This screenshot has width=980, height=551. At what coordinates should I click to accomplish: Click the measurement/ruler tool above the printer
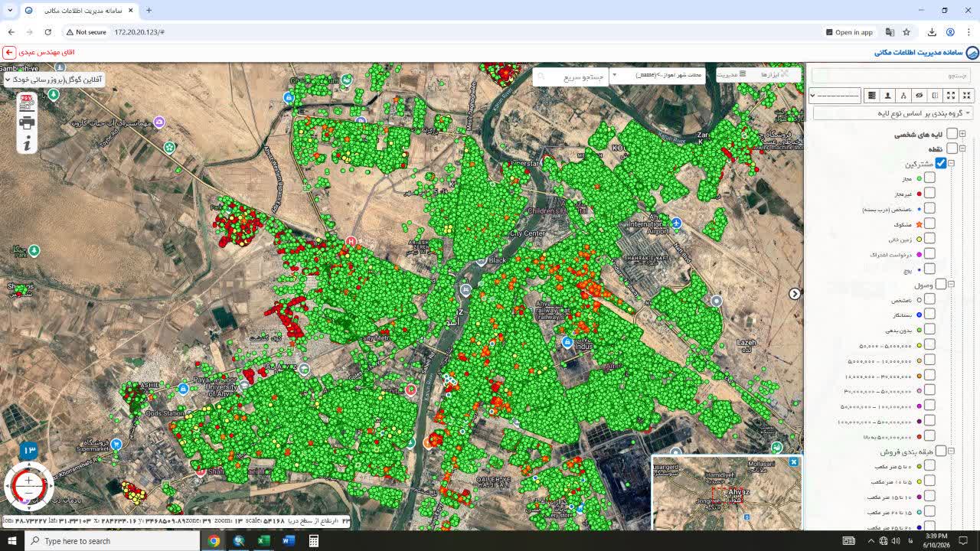pyautogui.click(x=27, y=103)
